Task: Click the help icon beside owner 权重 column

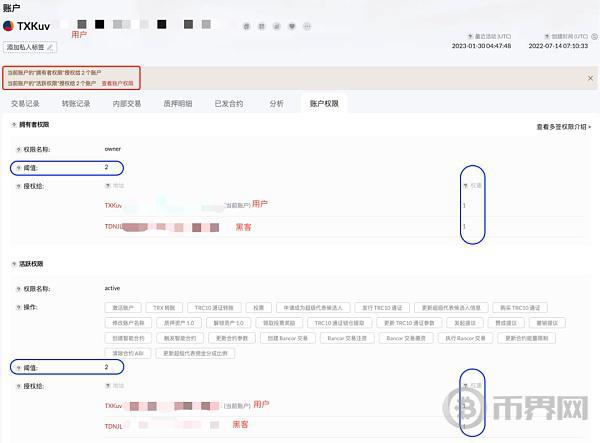Action: pyautogui.click(x=464, y=186)
